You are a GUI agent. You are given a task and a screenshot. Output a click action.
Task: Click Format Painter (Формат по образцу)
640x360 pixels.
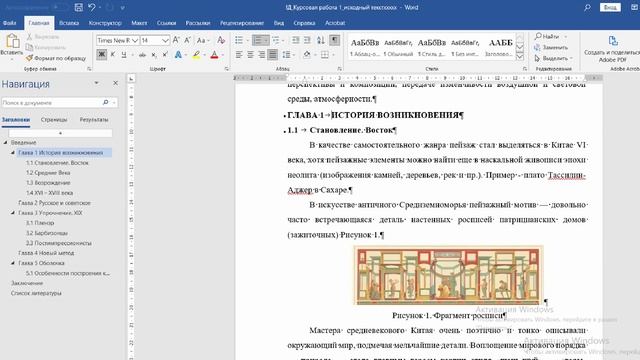(x=56, y=58)
